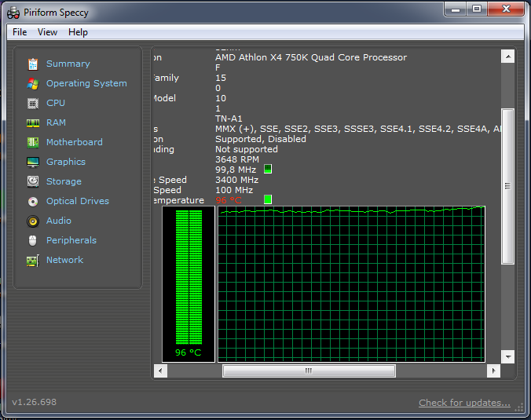Click the vertical scrollbar down arrow
531x420 pixels.
[507, 356]
